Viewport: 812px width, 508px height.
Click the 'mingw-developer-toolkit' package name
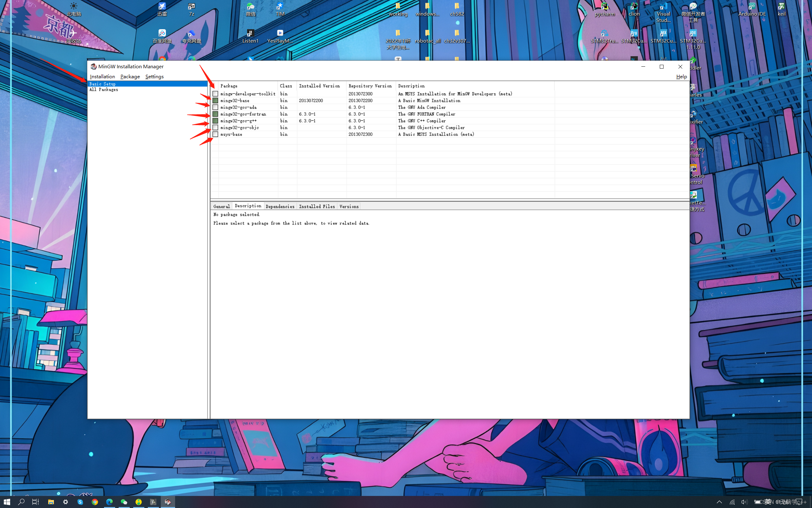coord(248,94)
